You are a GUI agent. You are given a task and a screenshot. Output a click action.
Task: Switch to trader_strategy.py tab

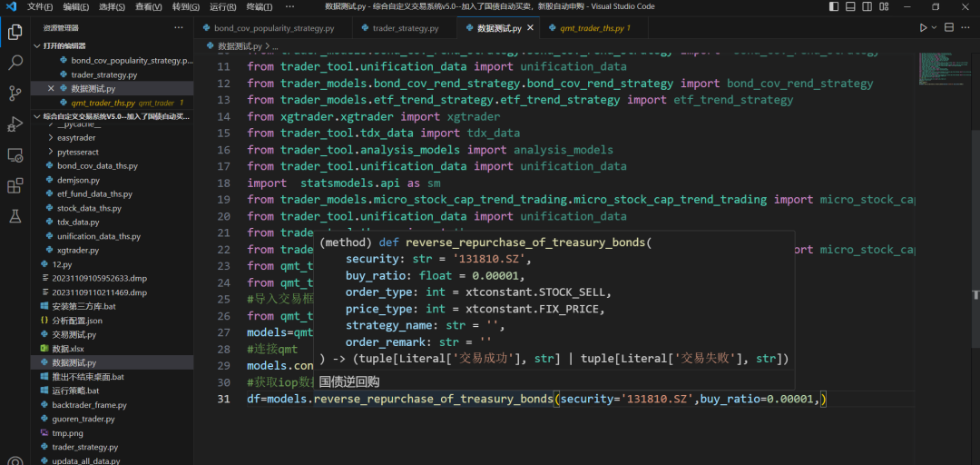[x=405, y=28]
